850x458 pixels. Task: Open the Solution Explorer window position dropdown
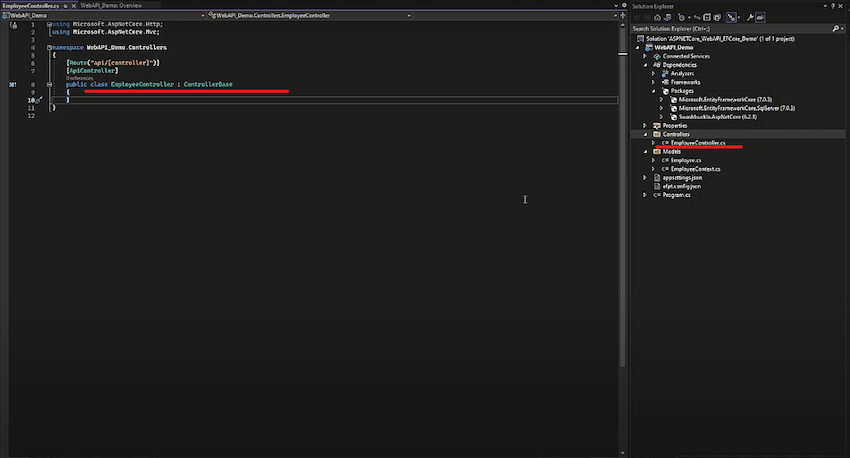tap(825, 6)
